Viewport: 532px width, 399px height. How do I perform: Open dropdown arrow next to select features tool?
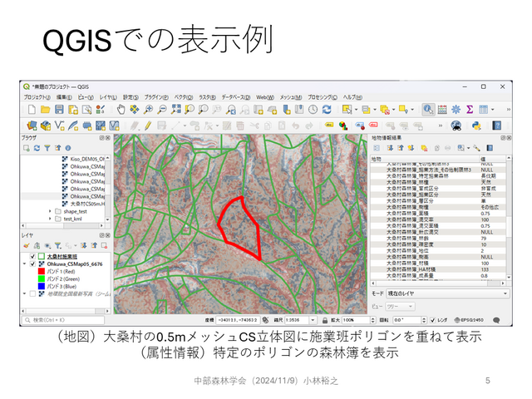357,109
